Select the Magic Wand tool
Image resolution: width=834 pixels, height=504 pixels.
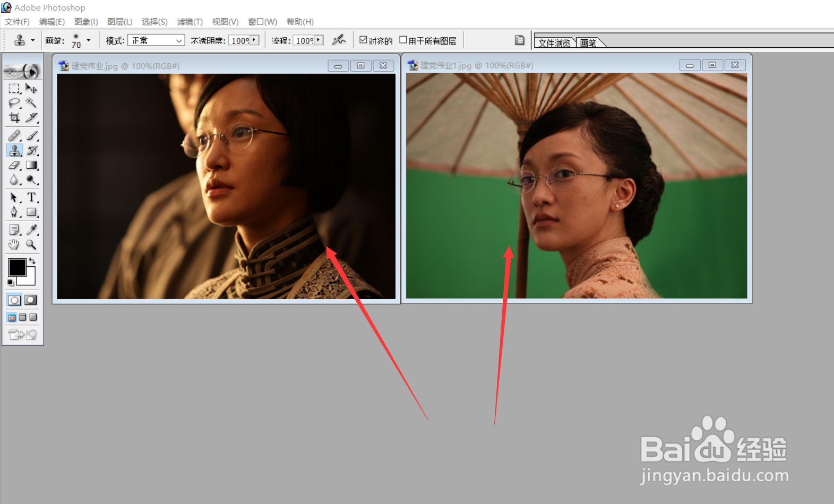tap(31, 103)
